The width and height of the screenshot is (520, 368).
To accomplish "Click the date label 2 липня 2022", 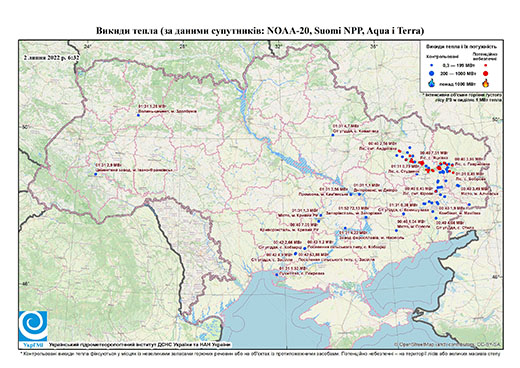I will [x=51, y=57].
